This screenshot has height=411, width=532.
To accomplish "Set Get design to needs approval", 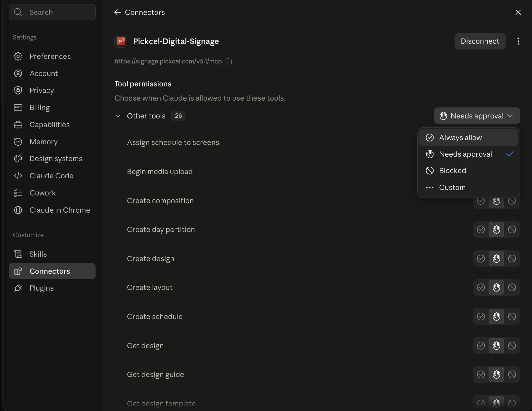I will (x=496, y=346).
